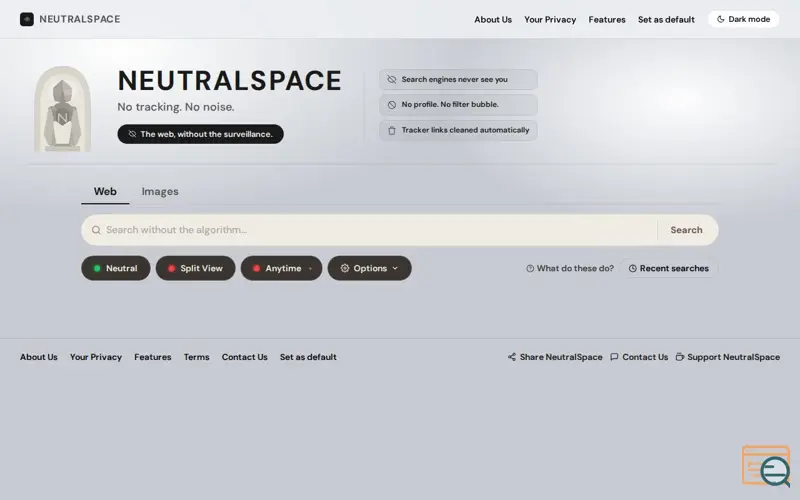Open Features in top navigation
This screenshot has width=800, height=500.
607,19
